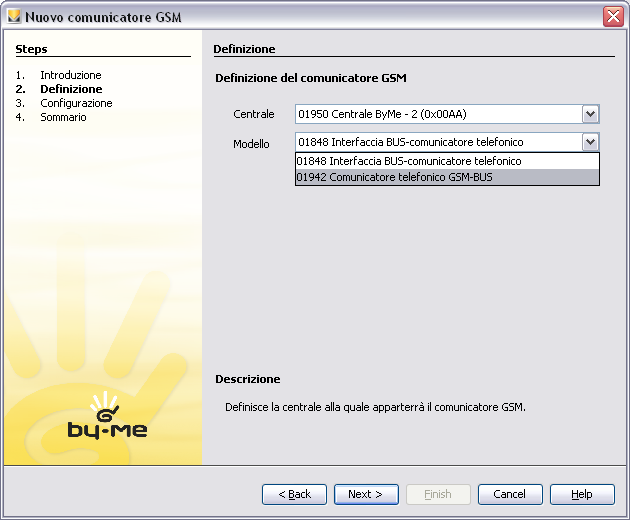
Task: Click the wizard title bar icon
Action: click(x=14, y=16)
